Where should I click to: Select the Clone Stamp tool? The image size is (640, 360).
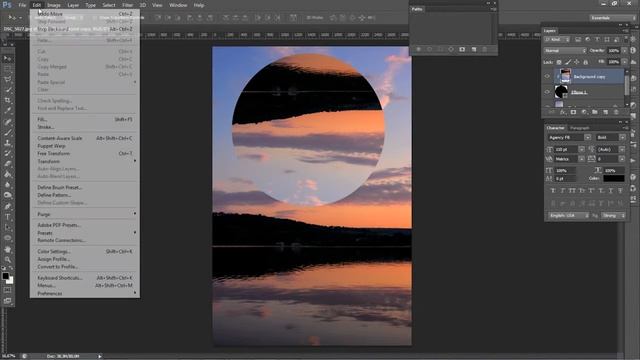7,143
